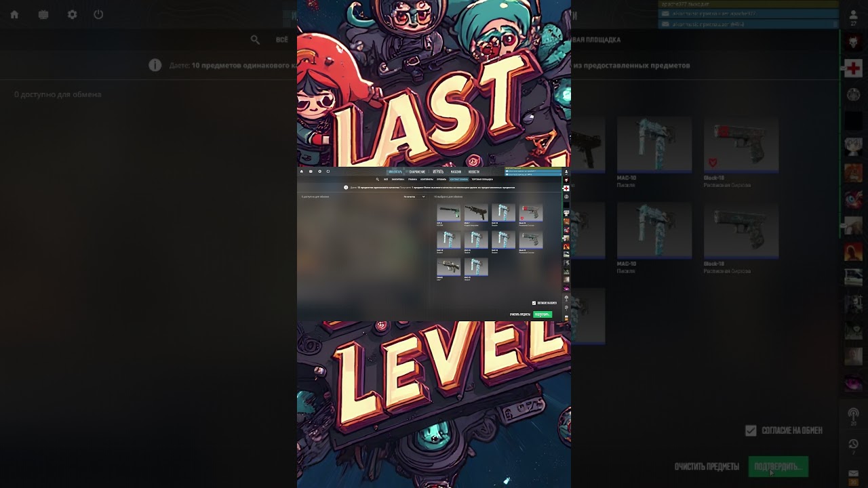This screenshot has width=868, height=488.
Task: Click dimmed ОЧИСТИТЬ ПРЕДМЕТЫ button in background
Action: [707, 466]
